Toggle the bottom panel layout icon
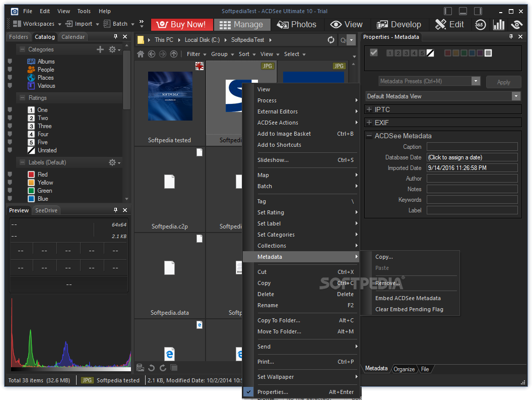 [463, 11]
